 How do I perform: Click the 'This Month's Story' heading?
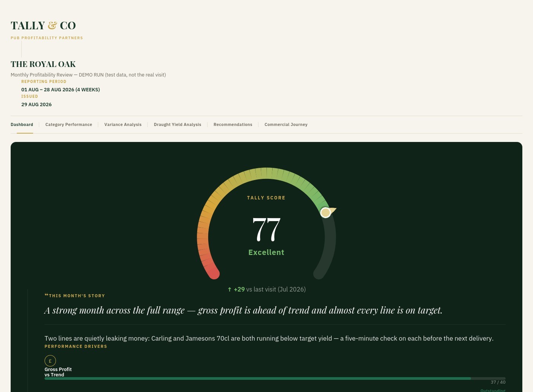(77, 296)
